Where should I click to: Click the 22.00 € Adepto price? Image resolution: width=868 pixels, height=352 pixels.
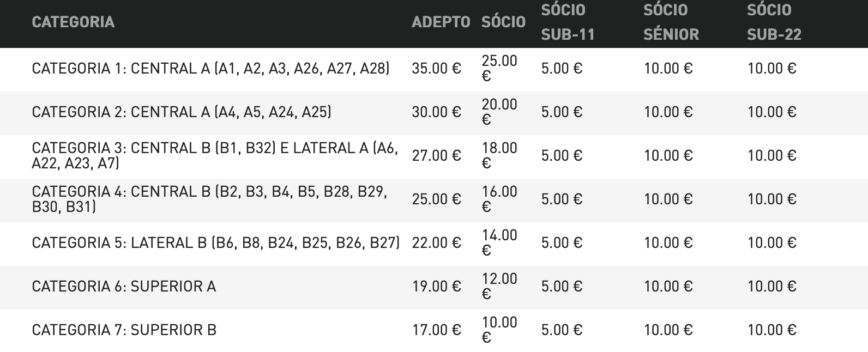[436, 243]
